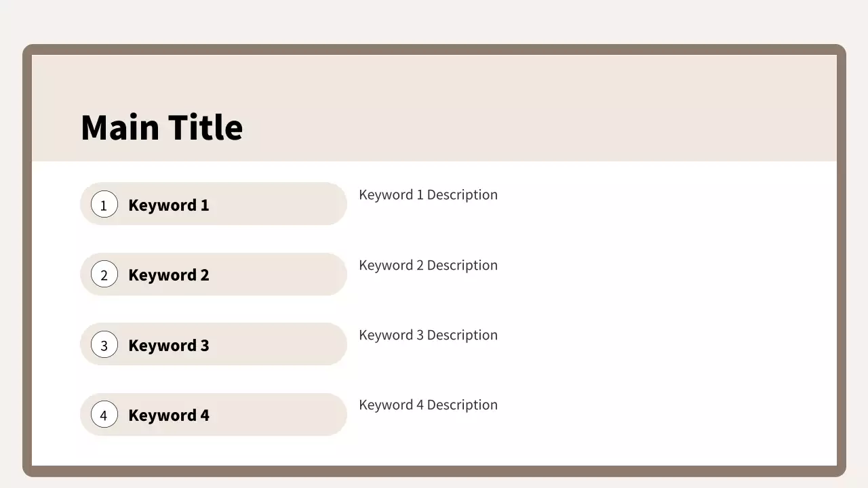Select the Keyword 4 Description text
The image size is (868, 488).
click(428, 405)
